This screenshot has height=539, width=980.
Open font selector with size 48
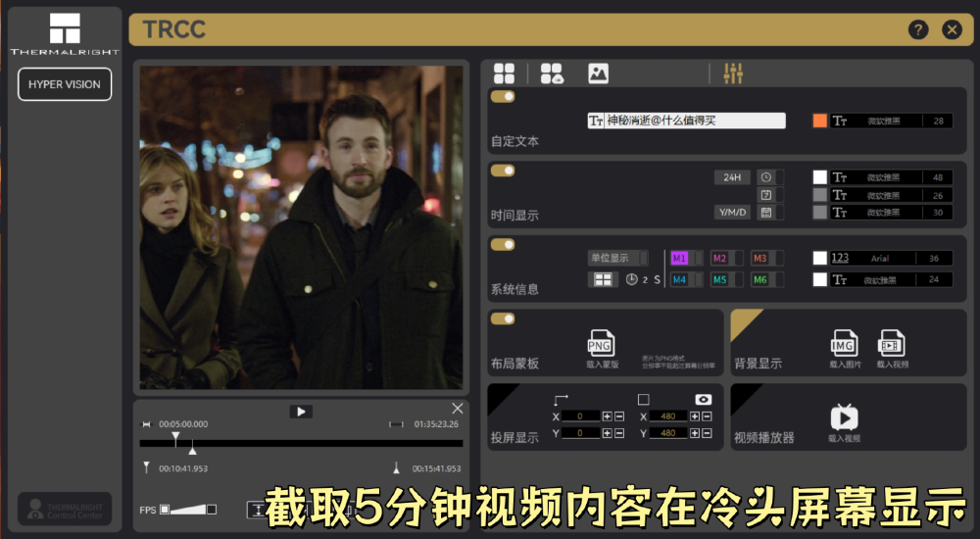coord(891,177)
